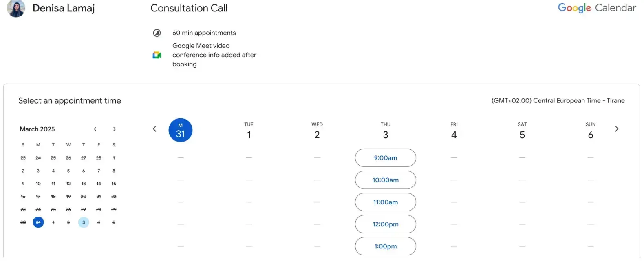The height and width of the screenshot is (266, 644).
Task: Navigate to the next month in mini calendar
Action: (115, 129)
